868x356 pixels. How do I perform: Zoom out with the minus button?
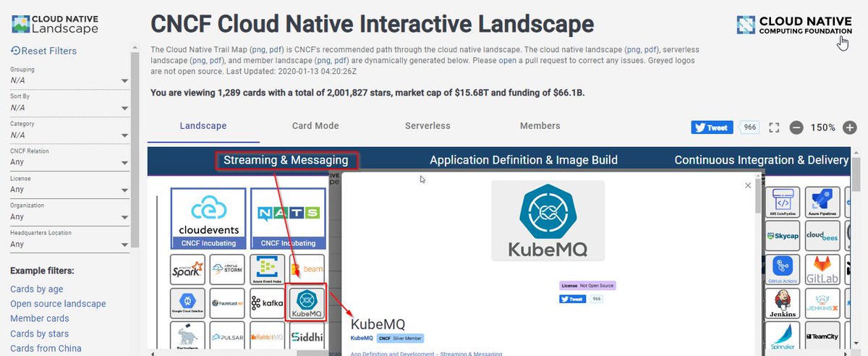pyautogui.click(x=796, y=127)
